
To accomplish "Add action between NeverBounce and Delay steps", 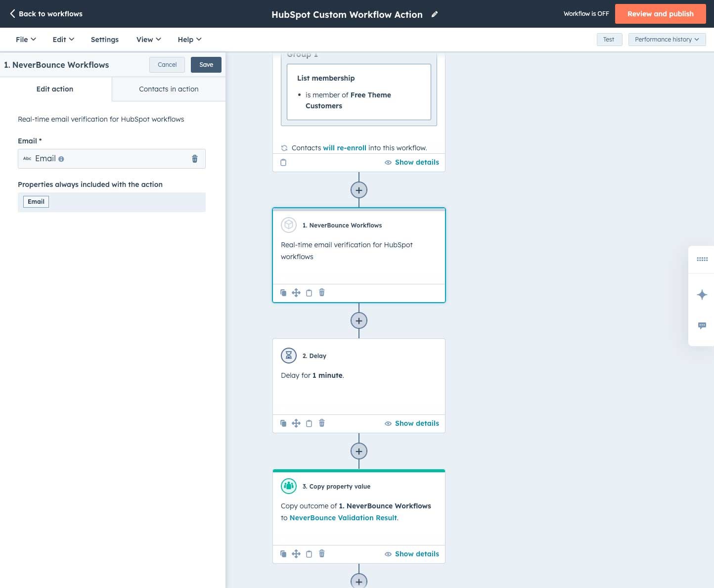I will click(x=359, y=320).
